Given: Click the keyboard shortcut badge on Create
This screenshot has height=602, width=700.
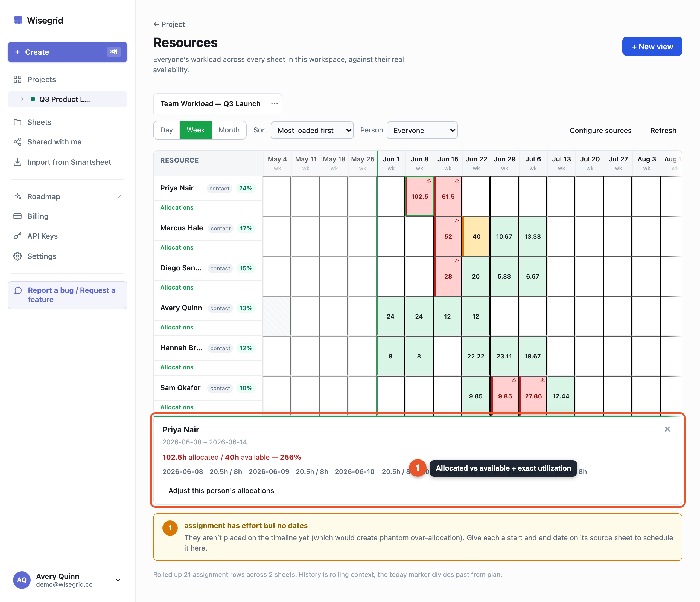Looking at the screenshot, I should [114, 52].
